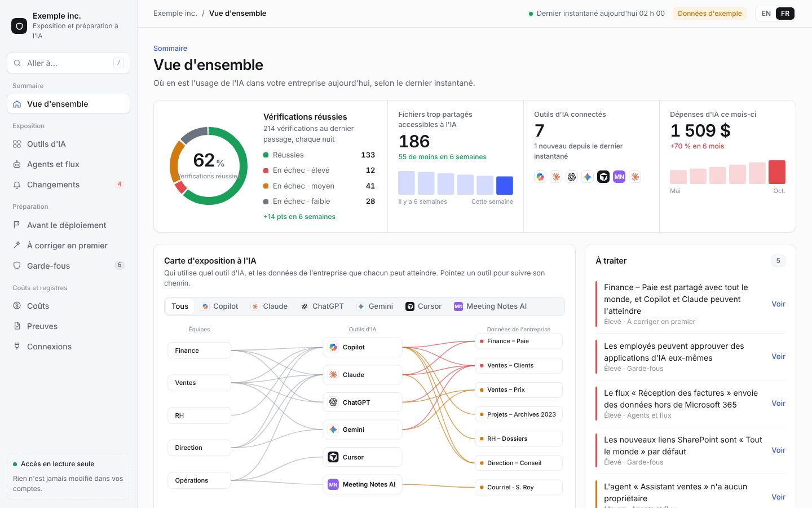Image resolution: width=812 pixels, height=508 pixels.
Task: Click the Sommaire link above the page title
Action: [170, 49]
